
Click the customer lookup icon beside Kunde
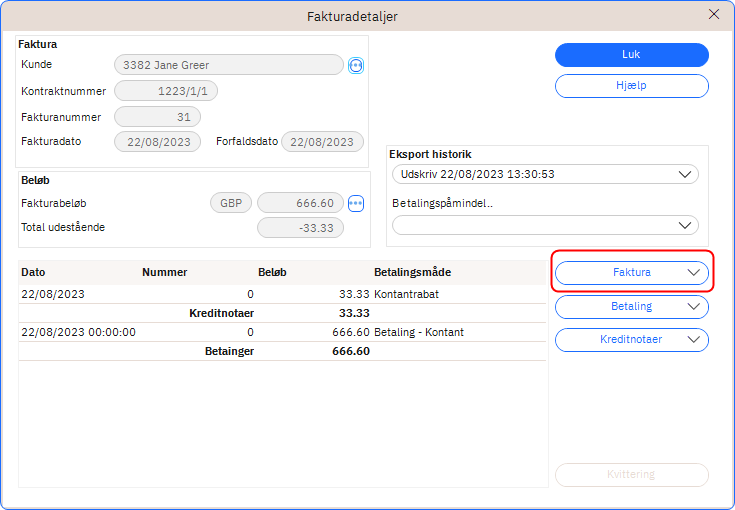point(356,65)
